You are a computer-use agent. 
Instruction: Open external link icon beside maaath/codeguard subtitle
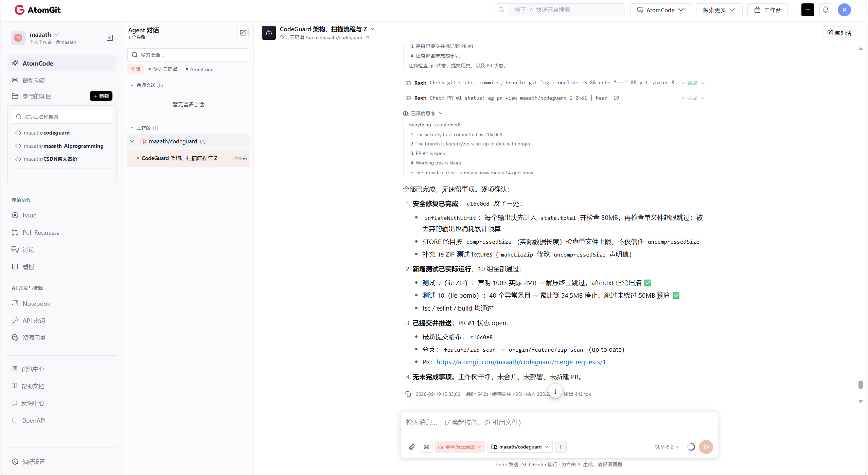coord(367,37)
